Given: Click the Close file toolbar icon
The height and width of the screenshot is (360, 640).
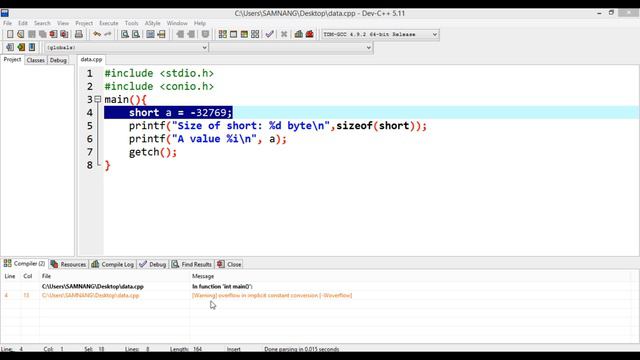Looking at the screenshot, I should [x=53, y=34].
